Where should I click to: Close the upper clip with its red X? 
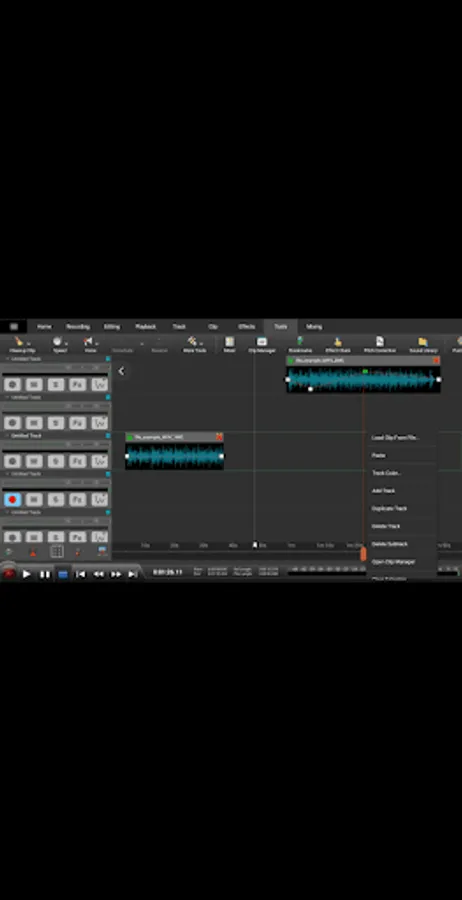click(436, 360)
